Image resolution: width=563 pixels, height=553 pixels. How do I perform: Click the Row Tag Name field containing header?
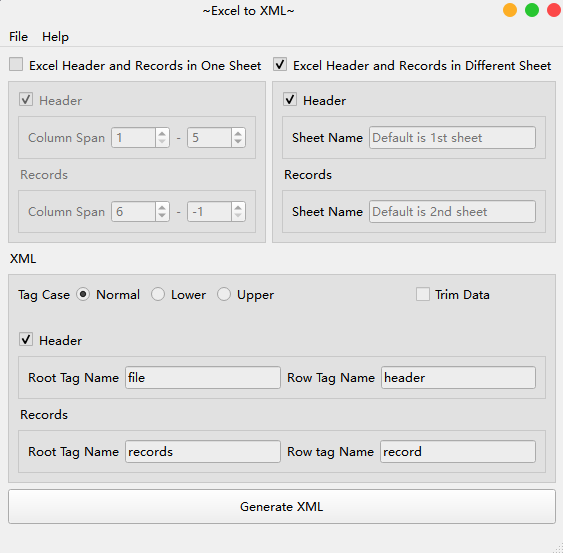pos(458,377)
